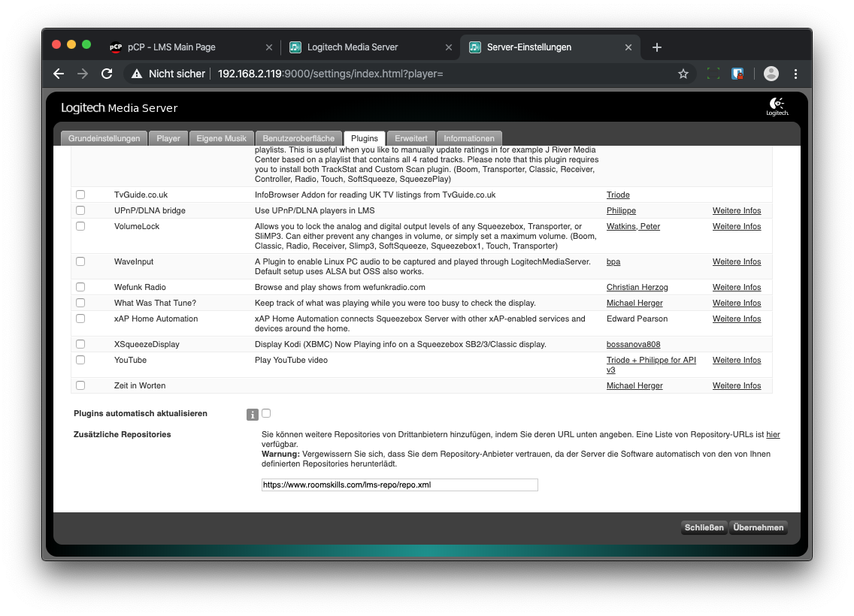Viewport: 854px width, 616px height.
Task: Close the Logitech Media Server browser tab
Action: click(x=449, y=47)
